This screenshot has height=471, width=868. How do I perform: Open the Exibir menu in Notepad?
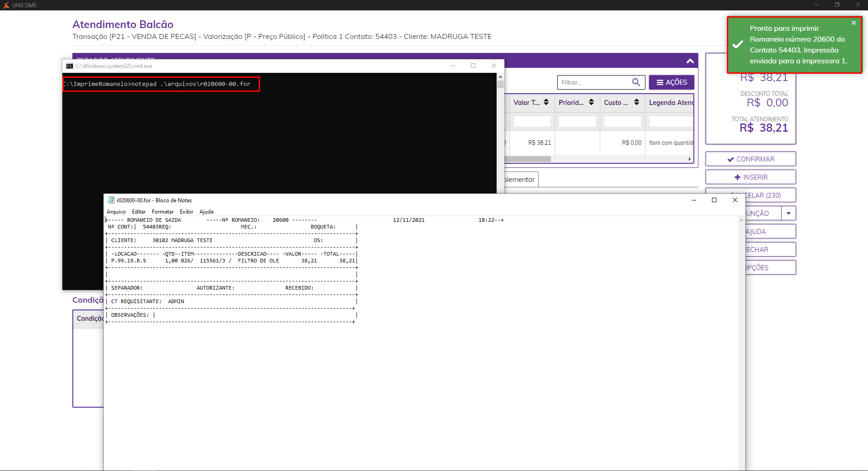click(x=186, y=212)
